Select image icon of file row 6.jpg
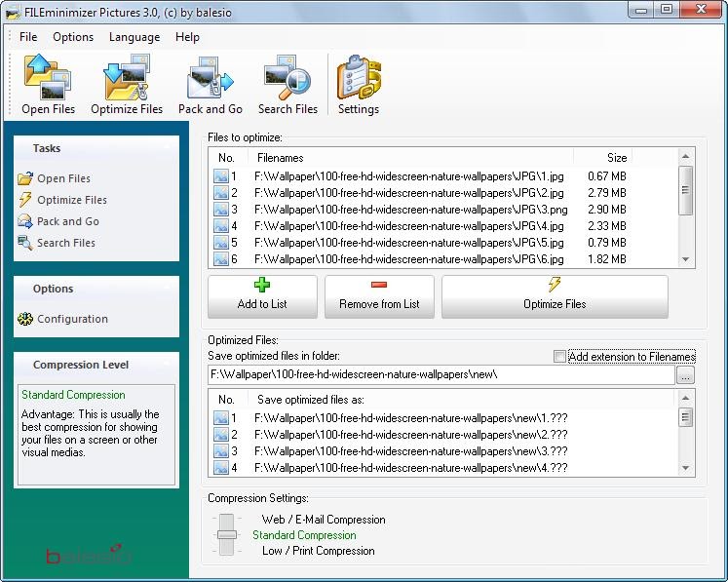Image resolution: width=728 pixels, height=582 pixels. click(x=221, y=258)
